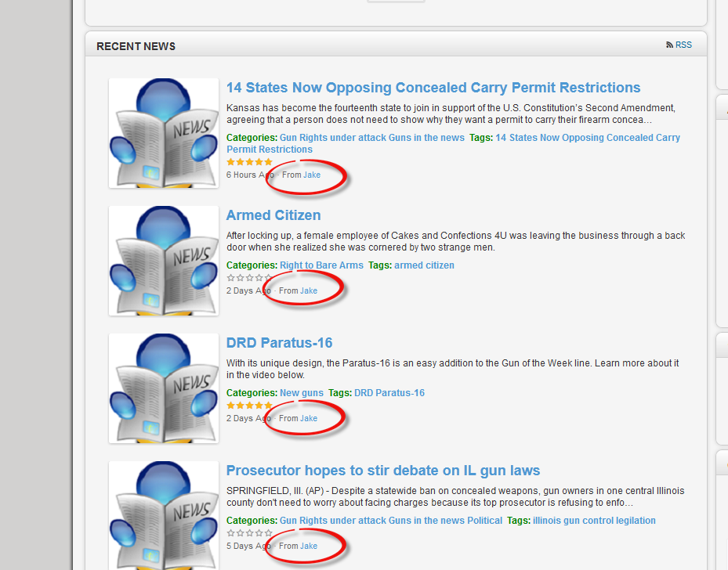The image size is (728, 570).
Task: Click the star rating of DRD Paratus-16 article
Action: (249, 406)
